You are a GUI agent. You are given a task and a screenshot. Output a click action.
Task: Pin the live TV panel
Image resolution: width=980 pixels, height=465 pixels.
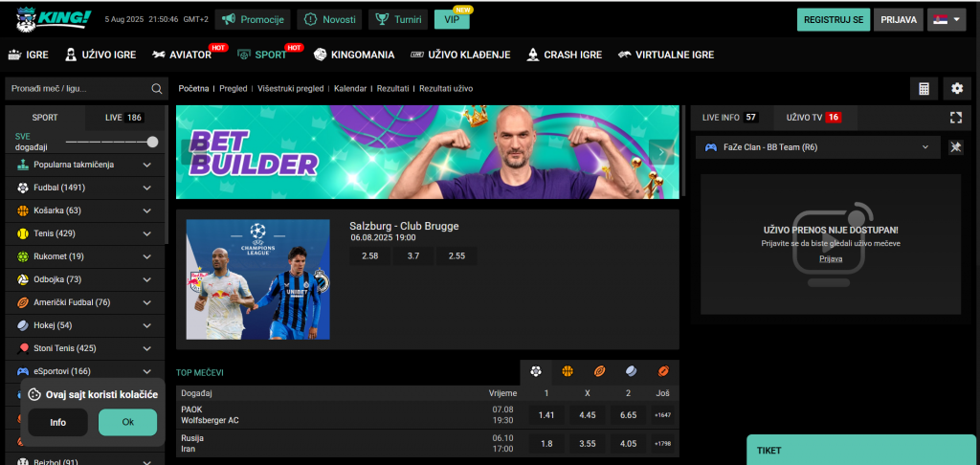(956, 147)
